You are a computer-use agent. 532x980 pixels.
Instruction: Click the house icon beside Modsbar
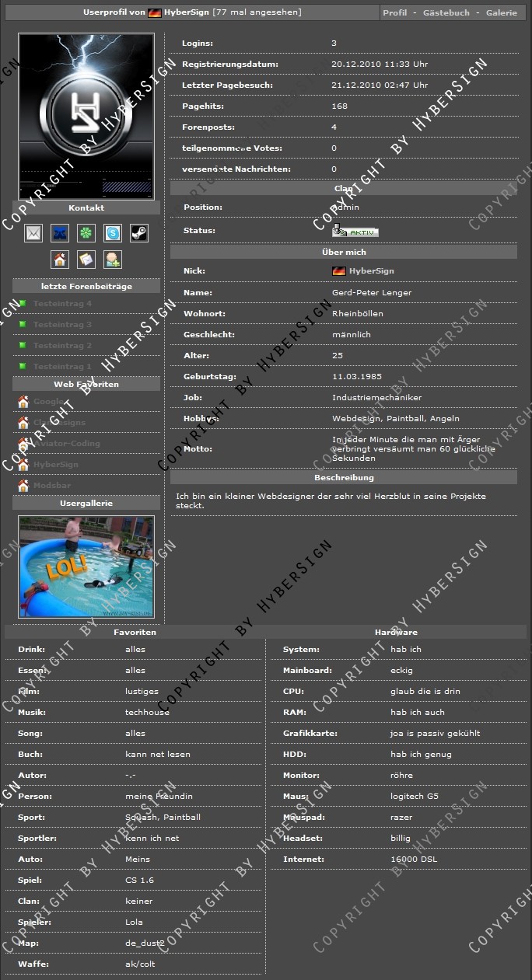(x=23, y=486)
